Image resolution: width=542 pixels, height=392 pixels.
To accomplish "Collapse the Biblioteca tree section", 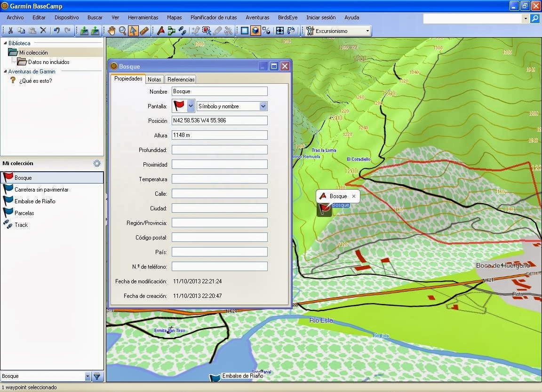I will click(x=4, y=43).
